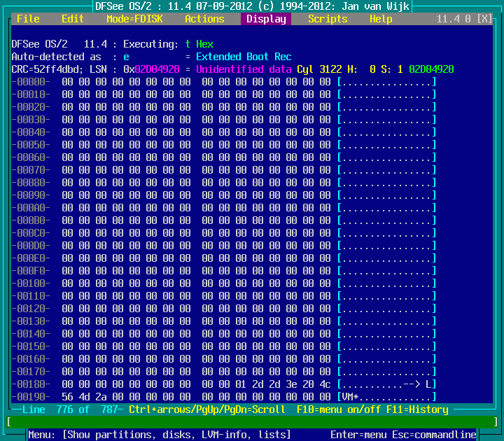Open the Scripts menu
Image resolution: width=504 pixels, height=441 pixels.
pyautogui.click(x=328, y=19)
